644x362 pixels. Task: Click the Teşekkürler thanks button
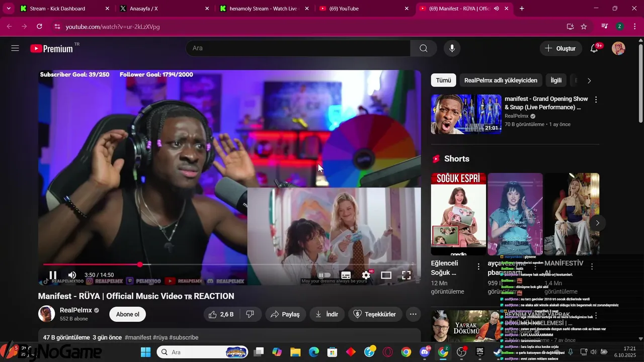pos(375,314)
